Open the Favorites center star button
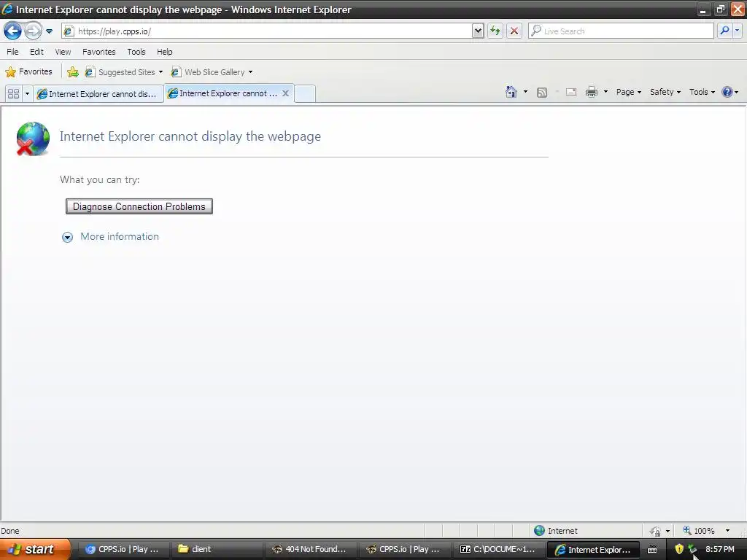 (29, 72)
